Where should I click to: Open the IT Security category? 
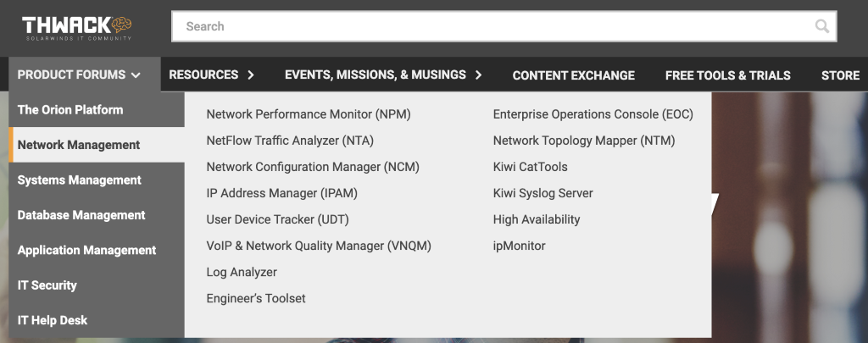click(x=47, y=285)
